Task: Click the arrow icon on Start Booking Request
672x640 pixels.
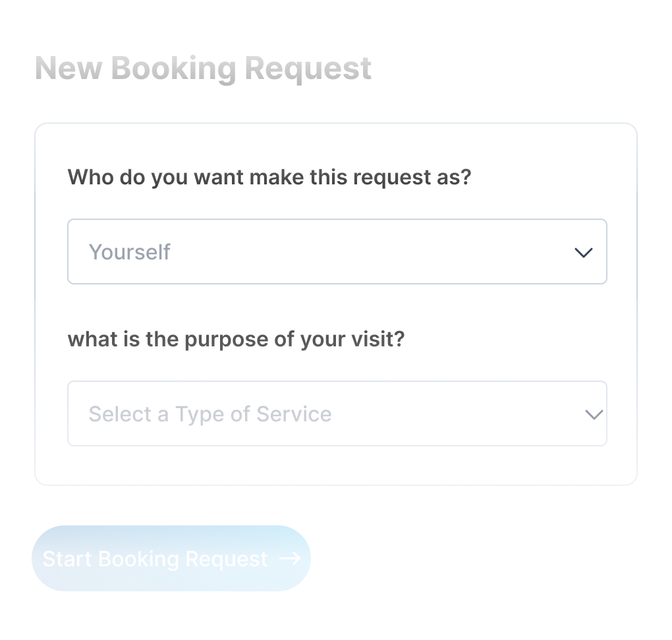Action: 290,558
